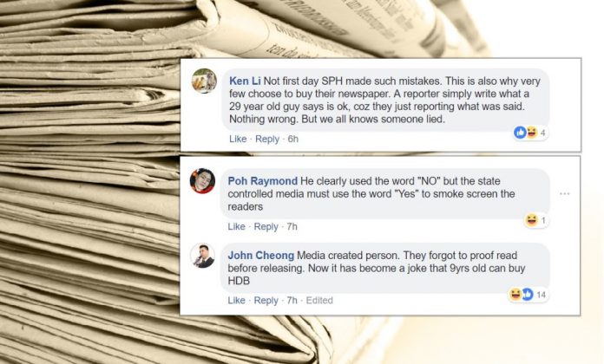Like Poh Raymond's comment
This screenshot has height=364, width=604.
(236, 227)
